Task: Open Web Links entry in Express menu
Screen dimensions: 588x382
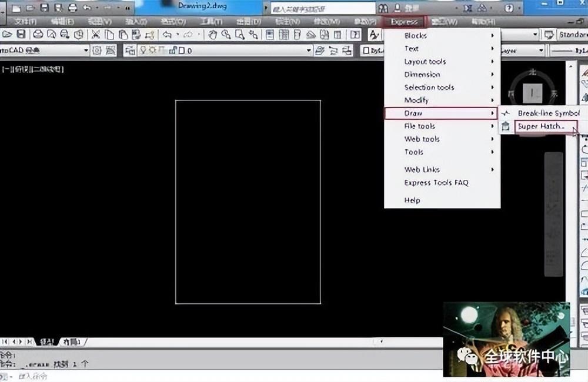Action: (442, 169)
